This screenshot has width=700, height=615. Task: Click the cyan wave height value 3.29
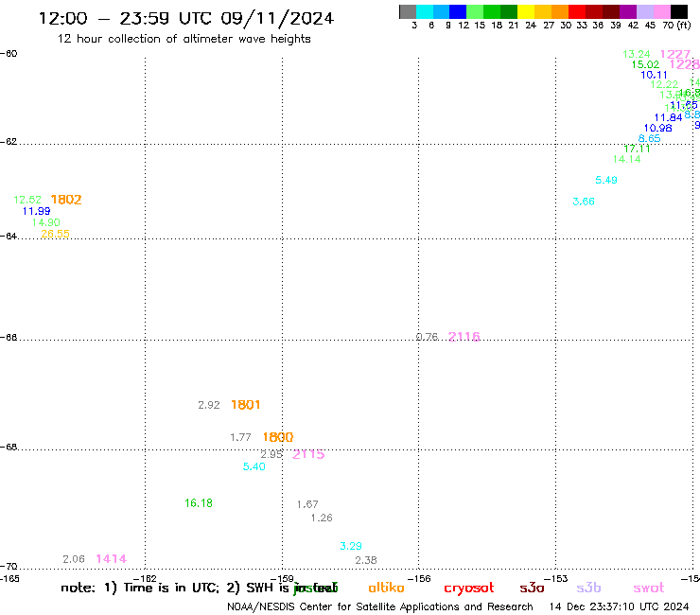point(350,546)
